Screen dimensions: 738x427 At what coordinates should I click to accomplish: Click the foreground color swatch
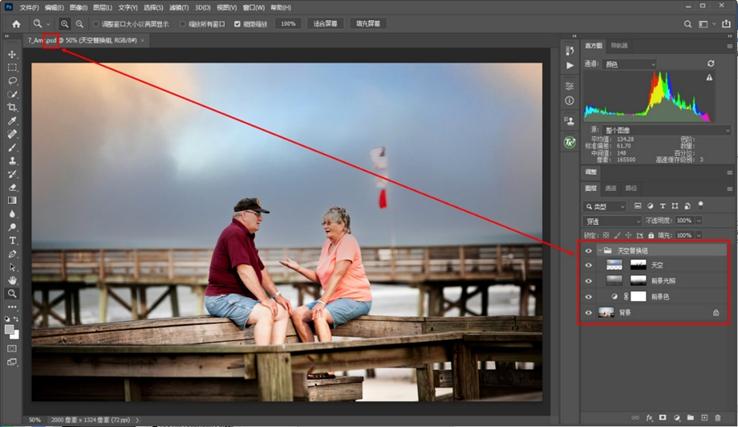click(10, 328)
